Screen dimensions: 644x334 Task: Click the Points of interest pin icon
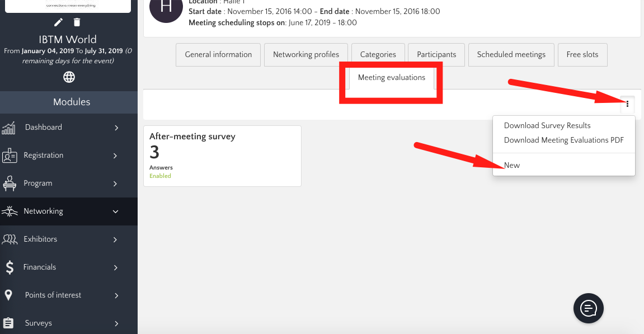8,295
